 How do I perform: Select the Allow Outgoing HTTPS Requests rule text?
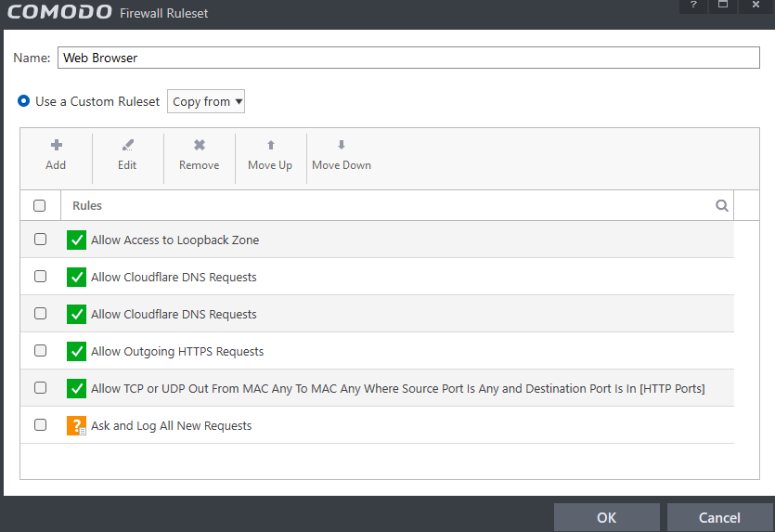177,352
